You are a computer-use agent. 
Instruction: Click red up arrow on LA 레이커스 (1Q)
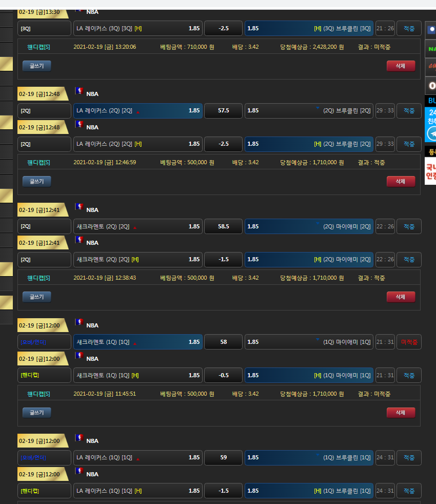pos(137,458)
